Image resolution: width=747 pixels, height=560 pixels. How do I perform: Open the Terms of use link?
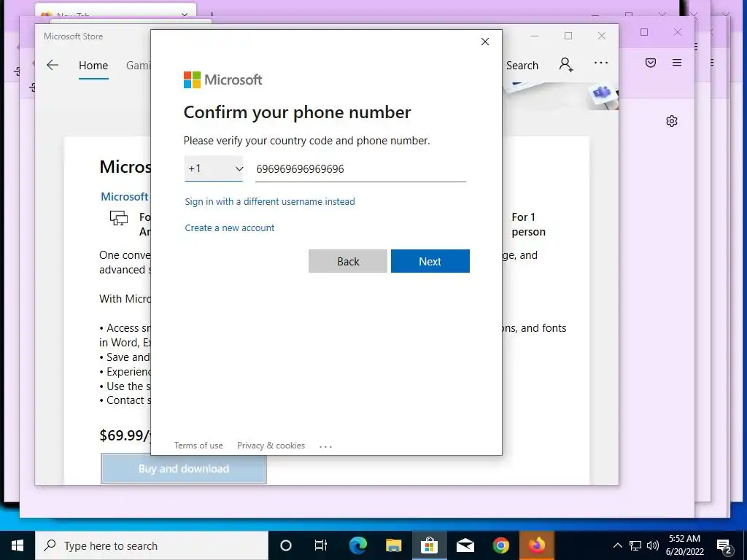tap(198, 446)
